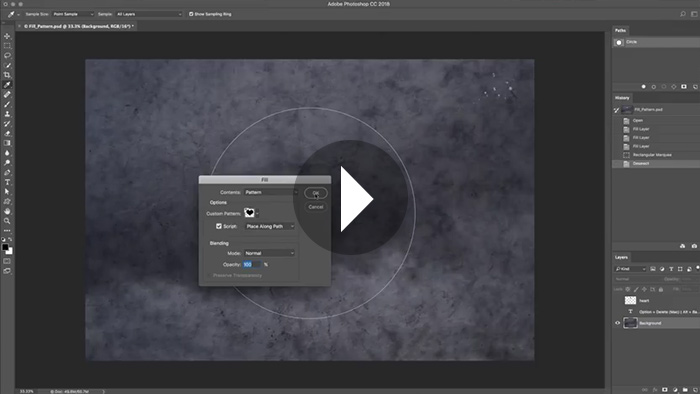Select the Zoom tool
Viewport: 700px width, 394px height.
pyautogui.click(x=7, y=221)
